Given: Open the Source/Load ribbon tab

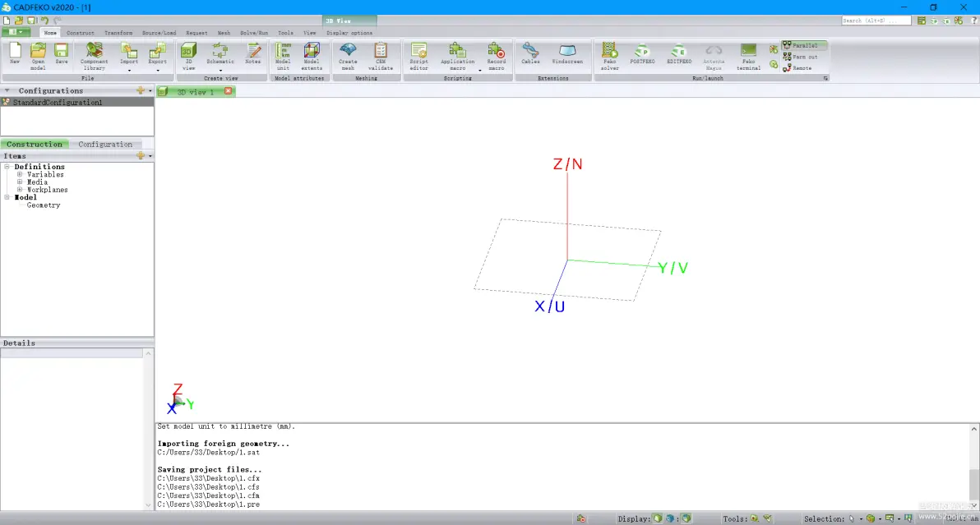Looking at the screenshot, I should (x=159, y=33).
